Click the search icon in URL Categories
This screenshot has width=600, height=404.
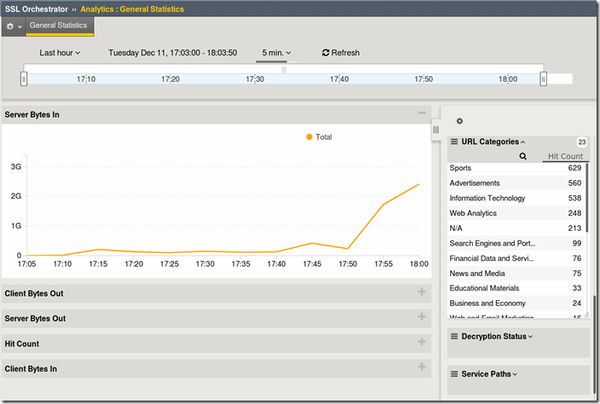523,156
